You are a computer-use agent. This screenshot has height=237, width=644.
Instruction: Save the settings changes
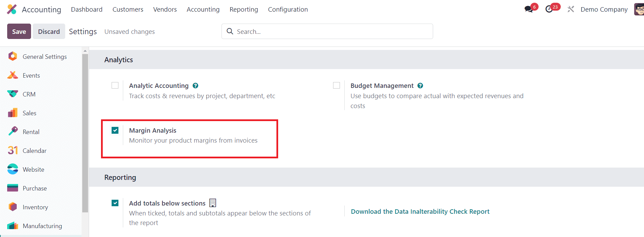[x=19, y=31]
